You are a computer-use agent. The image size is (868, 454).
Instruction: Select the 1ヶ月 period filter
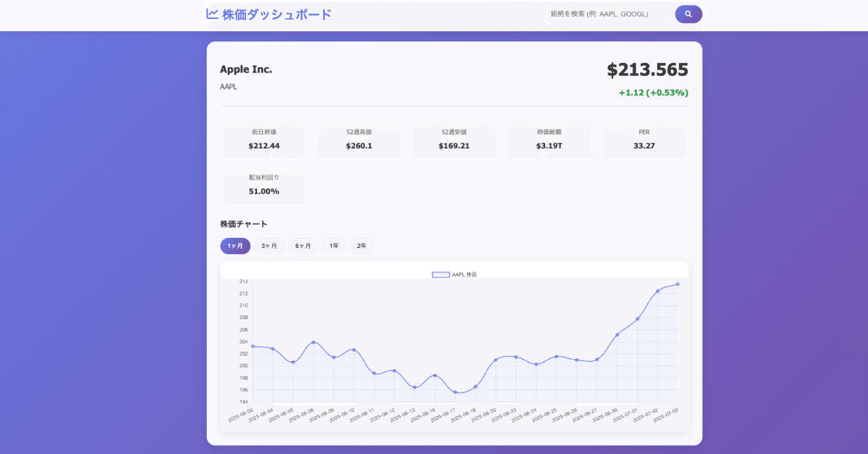(235, 245)
